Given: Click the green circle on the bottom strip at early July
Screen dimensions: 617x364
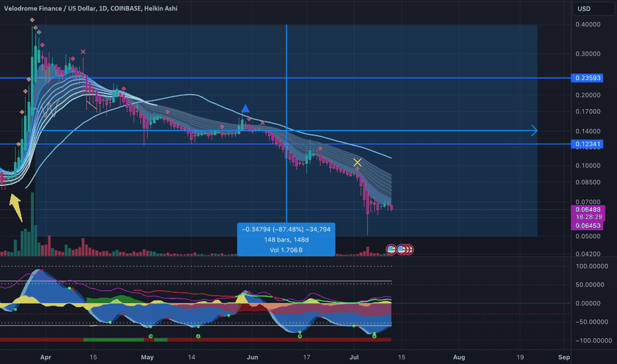Looking at the screenshot, I should coord(374,336).
